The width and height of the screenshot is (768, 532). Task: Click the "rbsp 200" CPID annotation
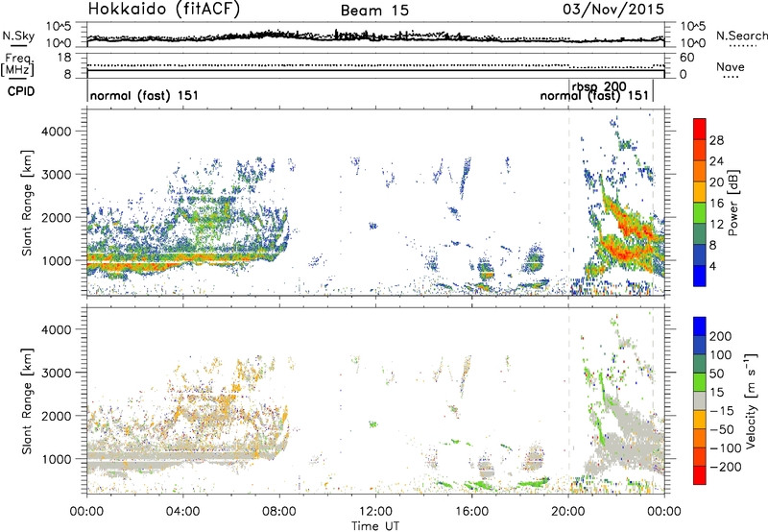(598, 86)
